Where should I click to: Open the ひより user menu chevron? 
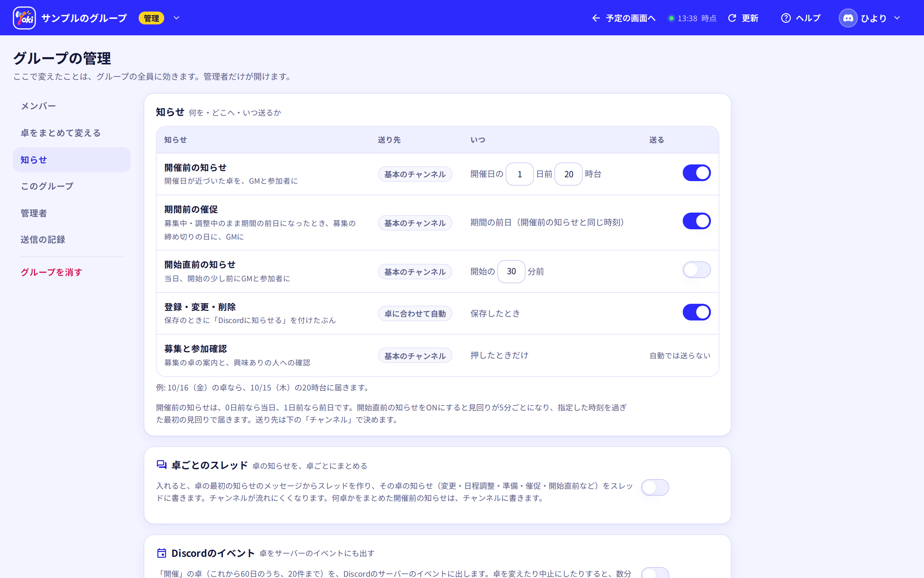tap(897, 18)
